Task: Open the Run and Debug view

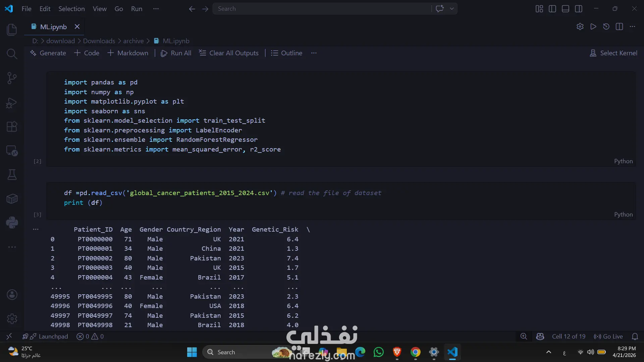Action: [12, 103]
